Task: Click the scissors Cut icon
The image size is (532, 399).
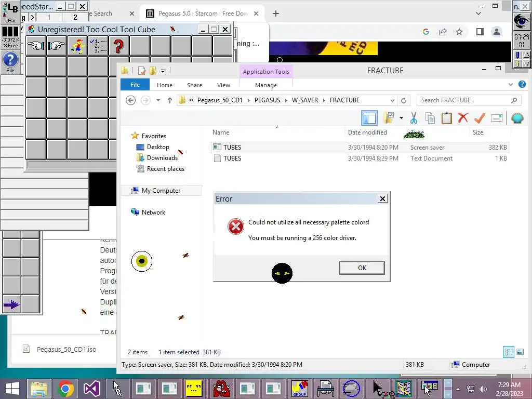Action: [x=414, y=118]
